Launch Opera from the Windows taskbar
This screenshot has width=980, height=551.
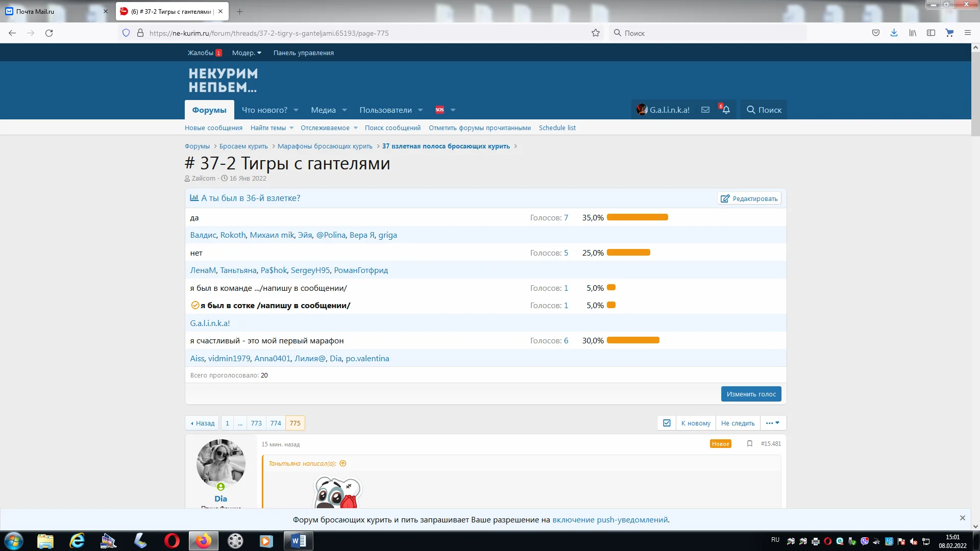point(172,541)
